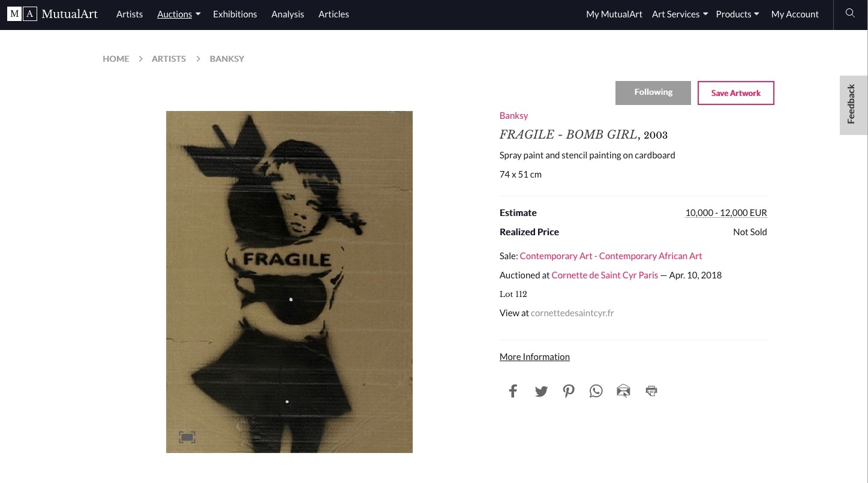Go to the Analysis section
Image resolution: width=868 pixels, height=483 pixels.
(287, 14)
